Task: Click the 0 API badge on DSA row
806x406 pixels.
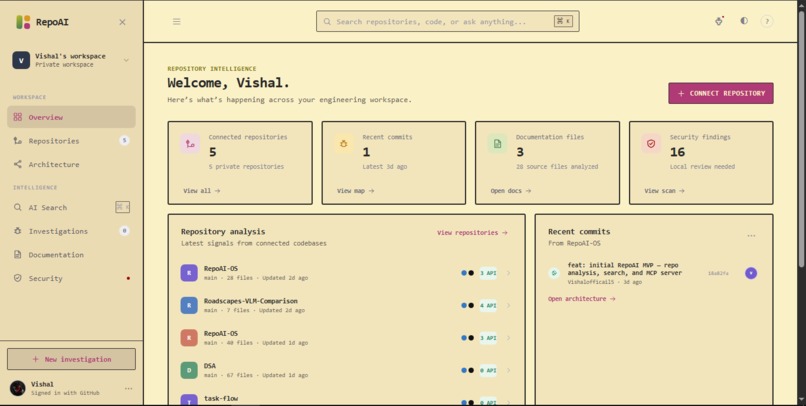Action: pyautogui.click(x=488, y=370)
